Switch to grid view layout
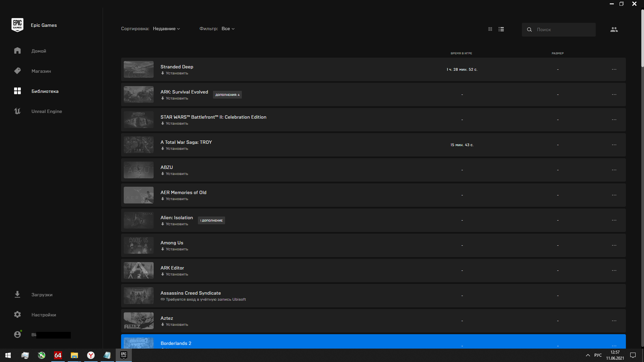 click(x=490, y=29)
